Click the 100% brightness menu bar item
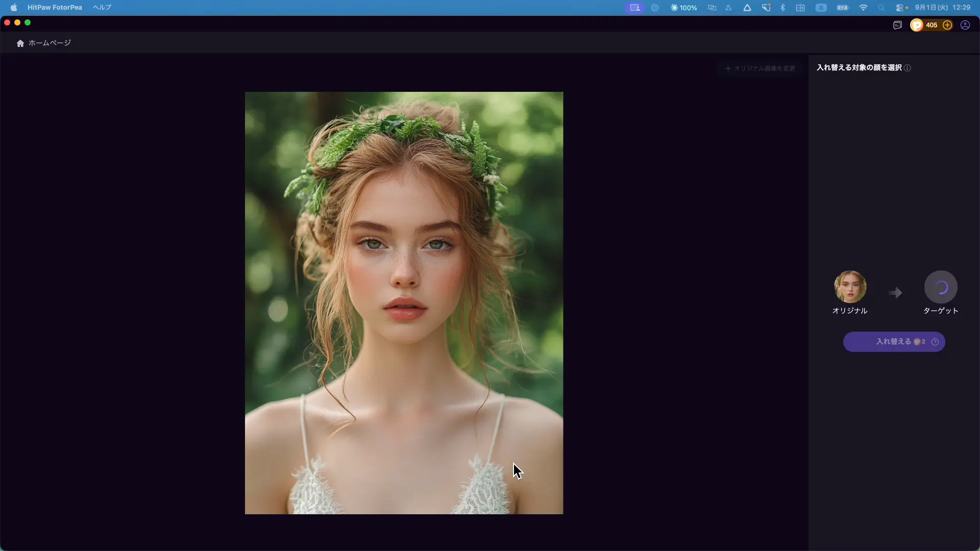Screen dimensions: 980x551 (683, 8)
